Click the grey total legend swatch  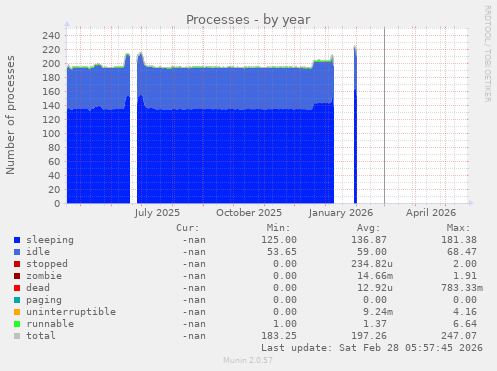[17, 336]
